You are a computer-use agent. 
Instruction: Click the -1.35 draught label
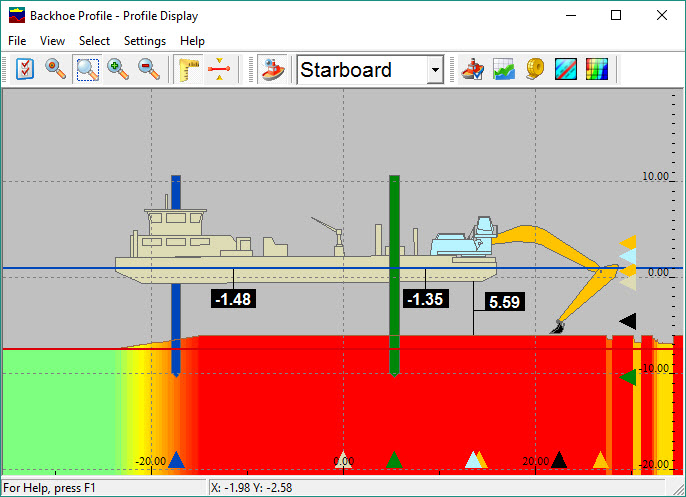[426, 299]
